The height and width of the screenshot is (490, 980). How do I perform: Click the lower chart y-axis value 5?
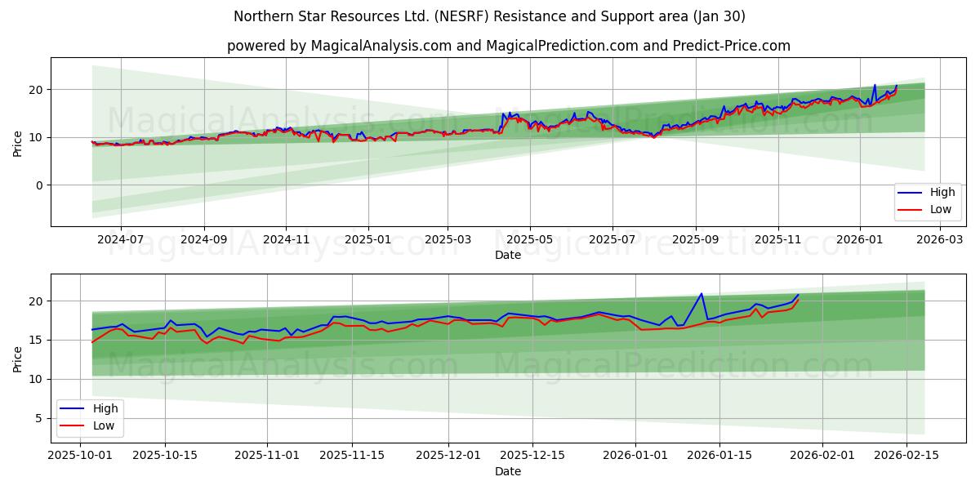(x=41, y=419)
